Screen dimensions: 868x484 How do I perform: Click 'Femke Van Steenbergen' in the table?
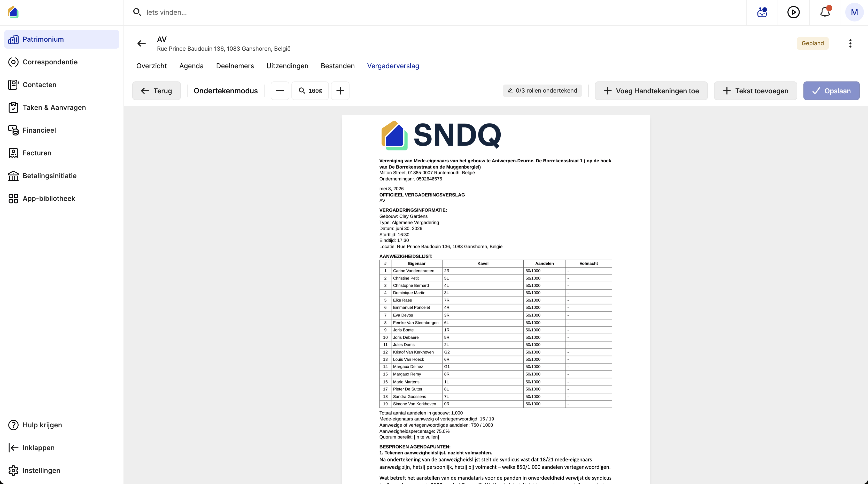coord(415,323)
